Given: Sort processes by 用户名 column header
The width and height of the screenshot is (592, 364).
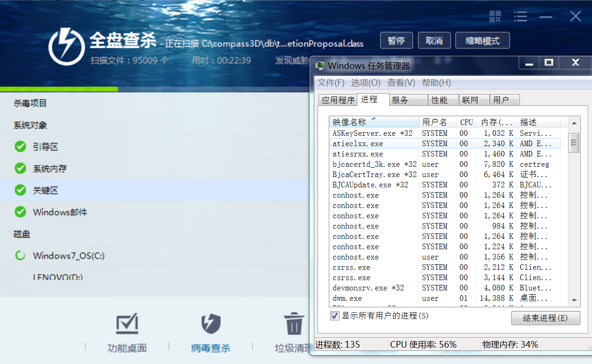Looking at the screenshot, I should click(437, 122).
